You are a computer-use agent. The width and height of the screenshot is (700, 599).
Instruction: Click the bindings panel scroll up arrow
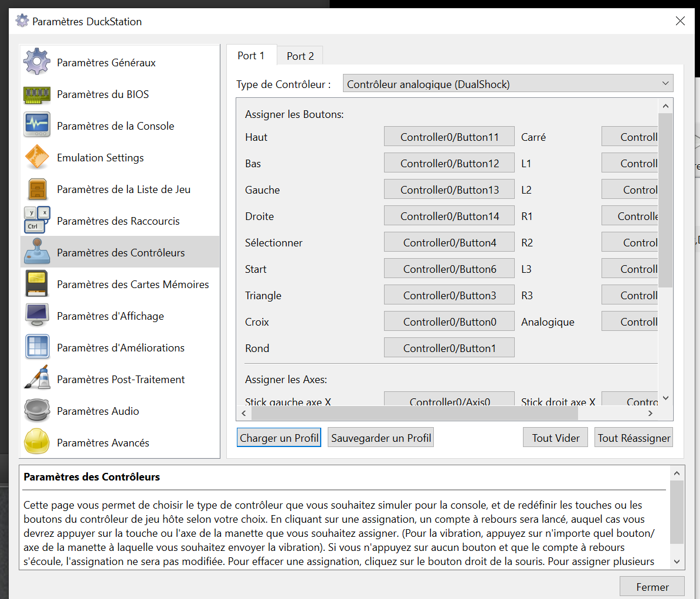pos(665,106)
